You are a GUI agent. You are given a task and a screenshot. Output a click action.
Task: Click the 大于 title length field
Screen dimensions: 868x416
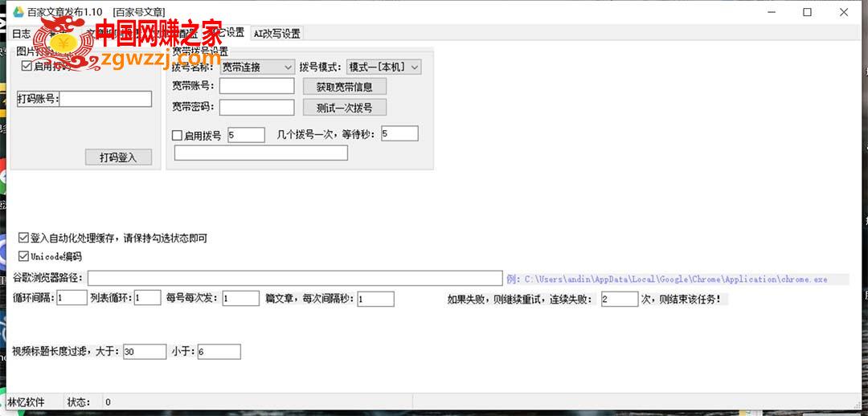coord(145,351)
